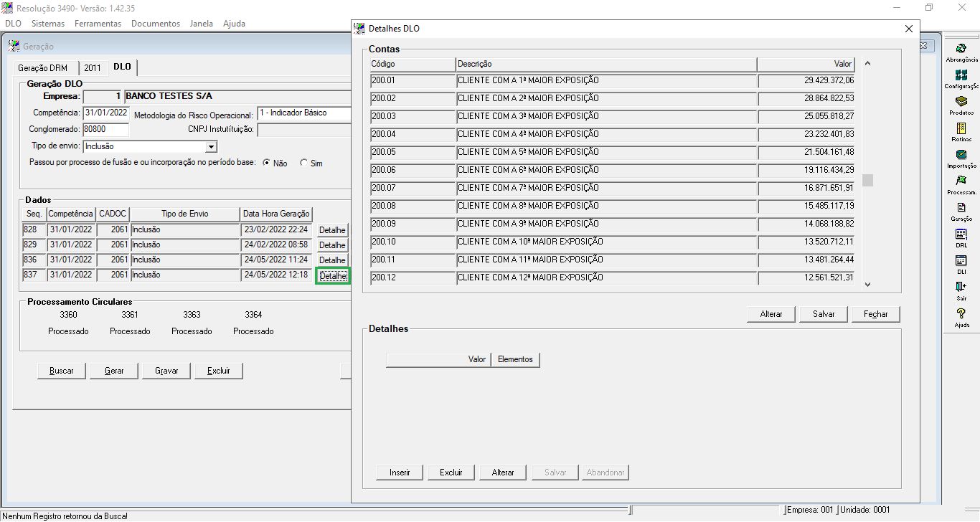Open the Abrangência icon in sidebar
Viewport: 980px width, 522px height.
tap(961, 49)
